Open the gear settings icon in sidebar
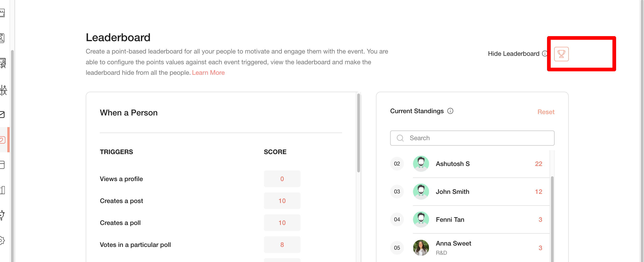This screenshot has width=644, height=262. tap(2, 240)
